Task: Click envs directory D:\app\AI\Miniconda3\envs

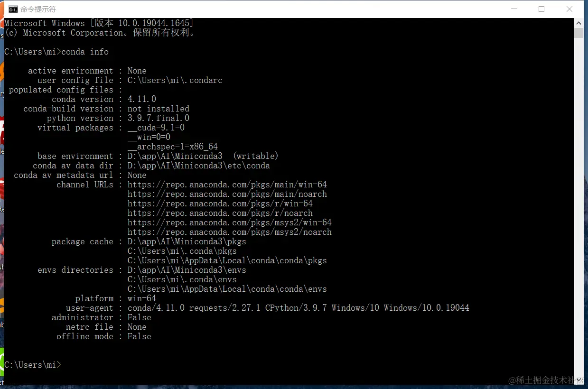Action: point(187,270)
